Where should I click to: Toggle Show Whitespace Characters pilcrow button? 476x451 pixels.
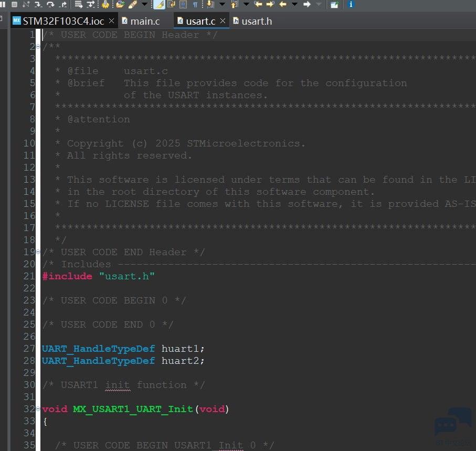pos(195,4)
